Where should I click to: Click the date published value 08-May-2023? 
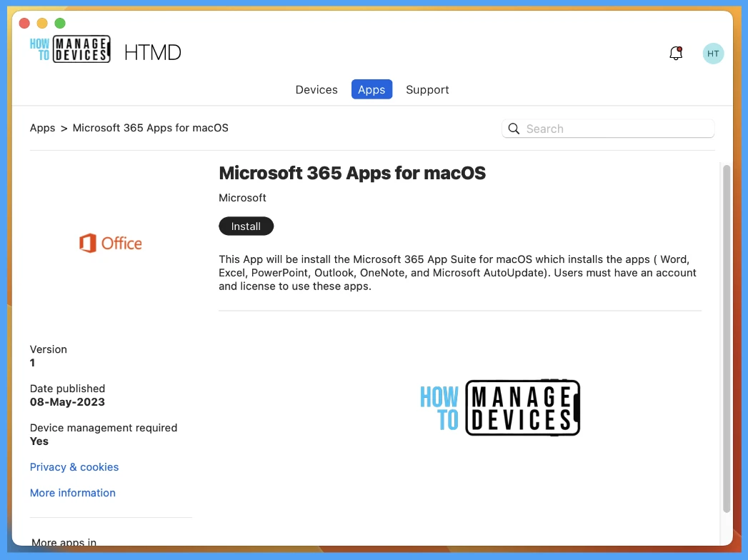tap(67, 402)
